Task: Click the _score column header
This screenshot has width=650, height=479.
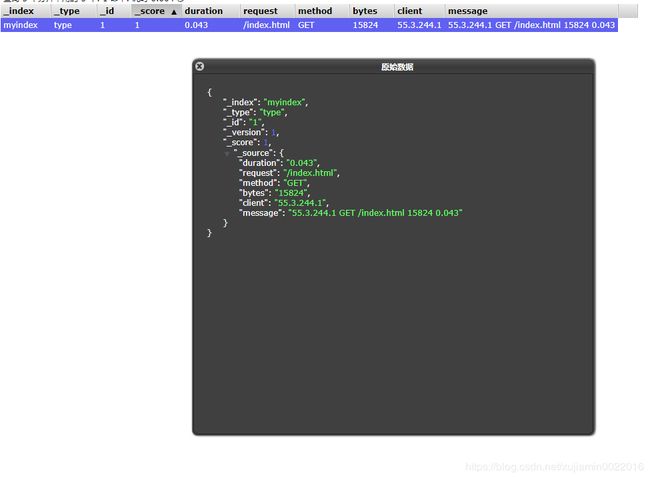Action: (x=156, y=11)
